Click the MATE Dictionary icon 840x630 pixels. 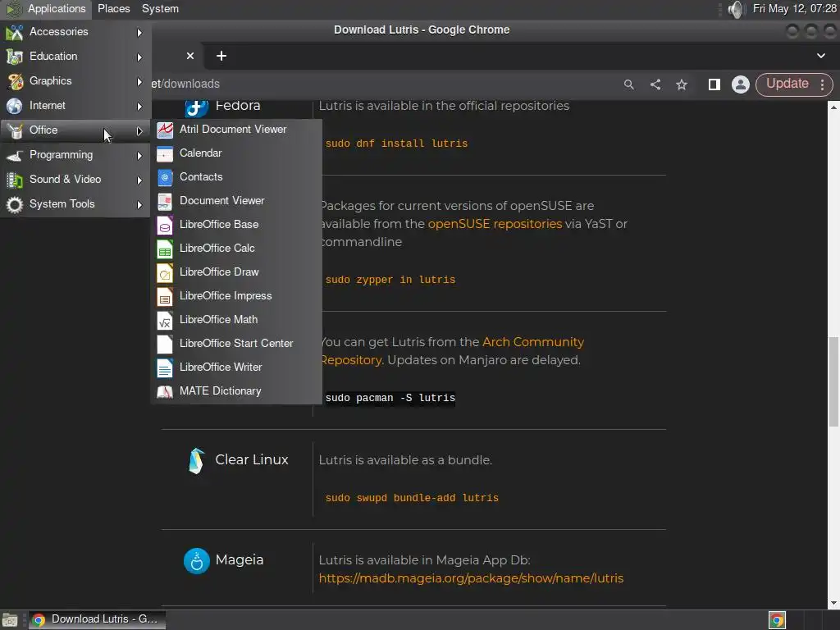164,391
